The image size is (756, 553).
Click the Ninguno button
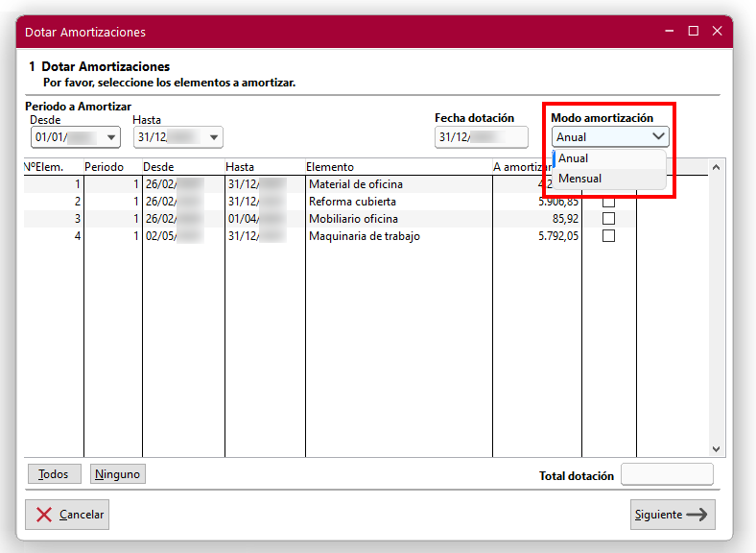(118, 474)
